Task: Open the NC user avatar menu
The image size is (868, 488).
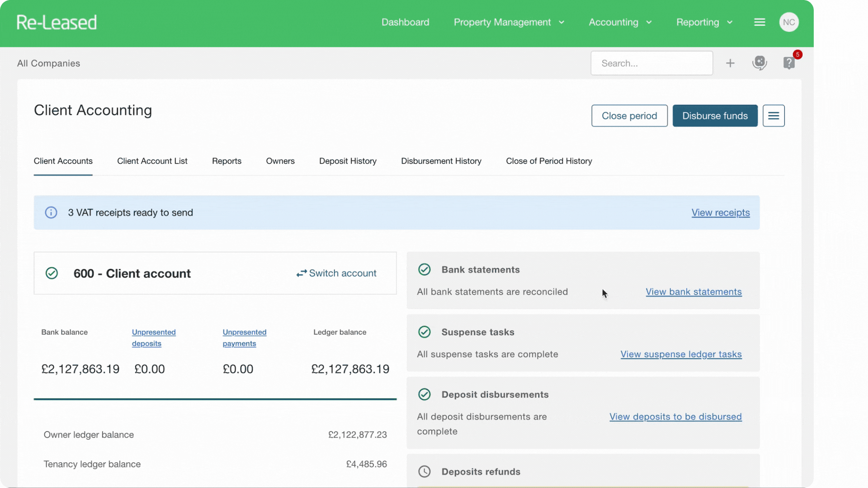Action: (789, 22)
